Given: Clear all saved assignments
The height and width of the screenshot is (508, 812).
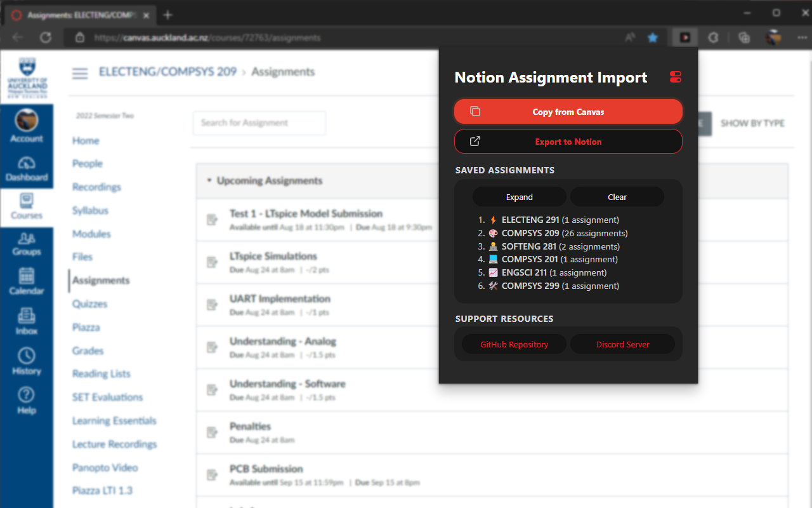Looking at the screenshot, I should click(617, 197).
